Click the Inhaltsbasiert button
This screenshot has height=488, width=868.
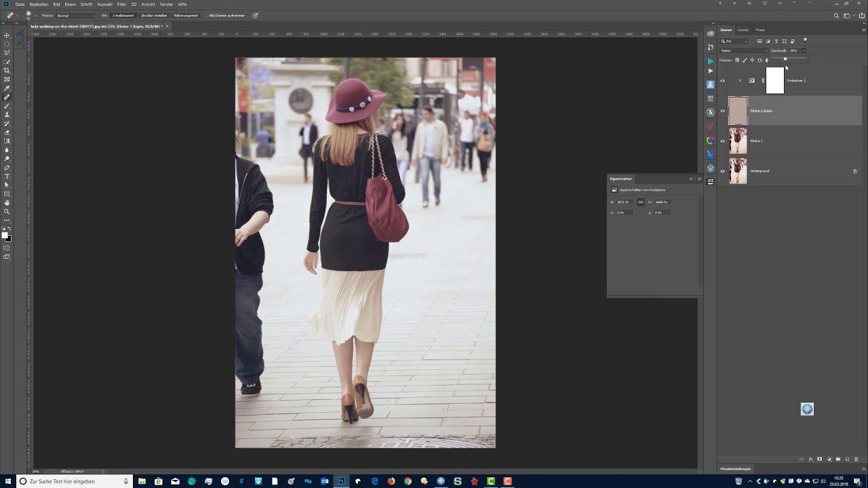click(123, 16)
